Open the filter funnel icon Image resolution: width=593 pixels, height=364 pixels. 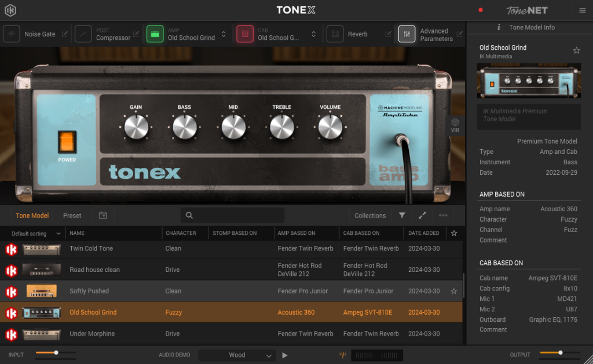pos(402,215)
